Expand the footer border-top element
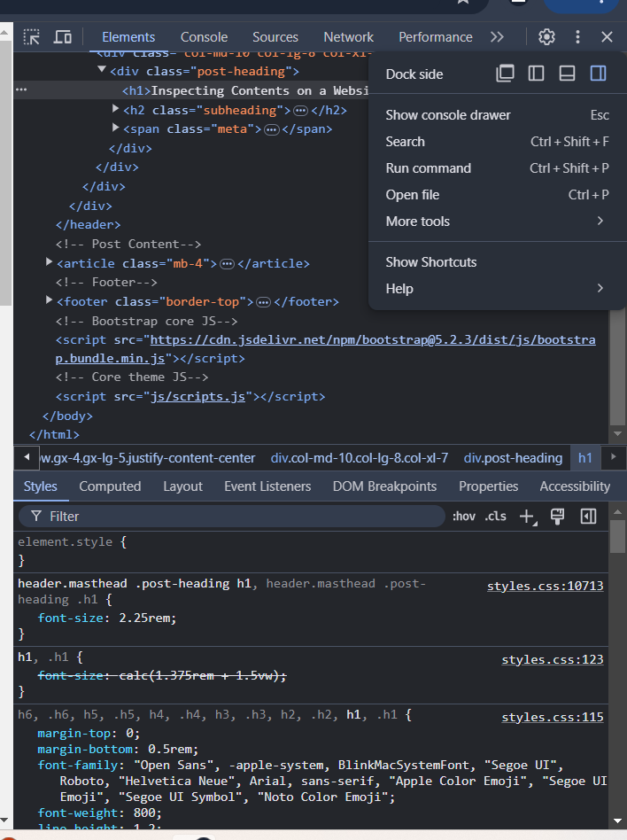The image size is (627, 840). click(50, 301)
